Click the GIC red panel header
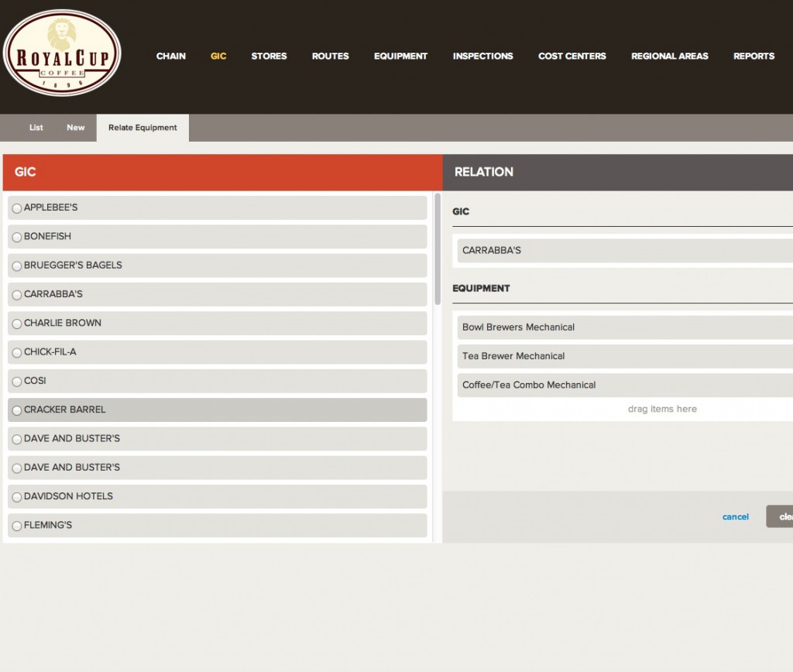Viewport: 793px width, 672px height. click(x=222, y=173)
